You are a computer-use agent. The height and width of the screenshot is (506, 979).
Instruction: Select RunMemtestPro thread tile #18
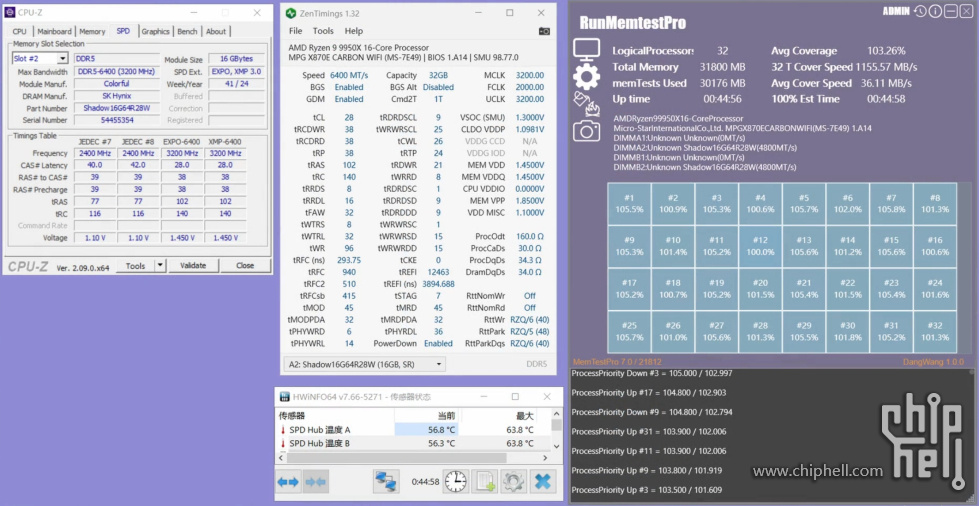[673, 289]
